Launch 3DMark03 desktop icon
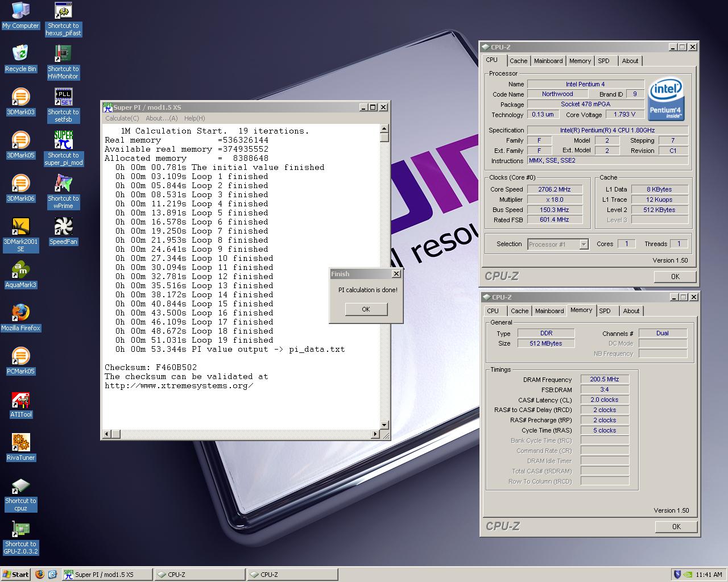Viewport: 728px width, 582px height. [20, 102]
